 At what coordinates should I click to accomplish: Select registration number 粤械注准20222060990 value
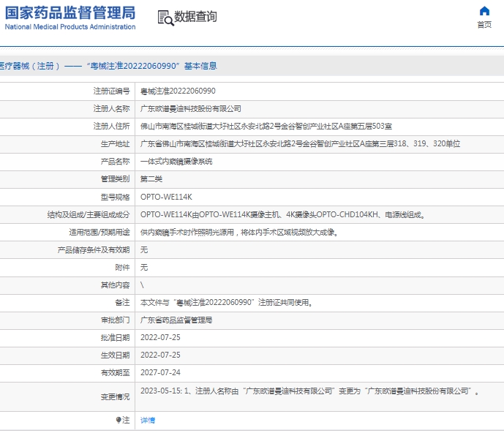point(178,91)
